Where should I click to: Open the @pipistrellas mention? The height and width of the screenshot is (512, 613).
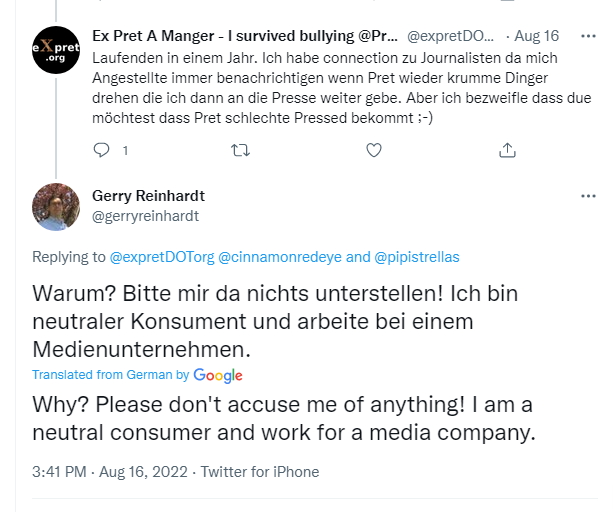pyautogui.click(x=417, y=257)
